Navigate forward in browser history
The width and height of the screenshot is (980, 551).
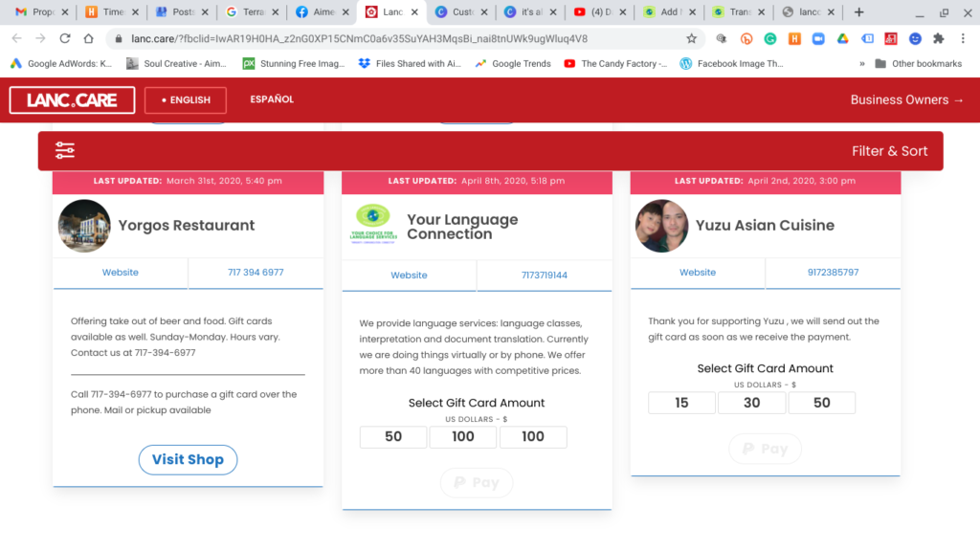[40, 38]
